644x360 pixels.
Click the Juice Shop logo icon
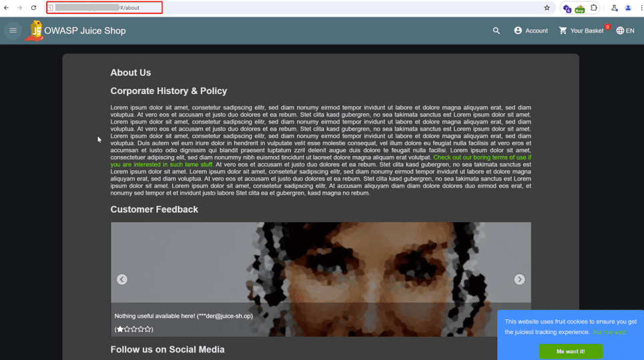coord(35,31)
